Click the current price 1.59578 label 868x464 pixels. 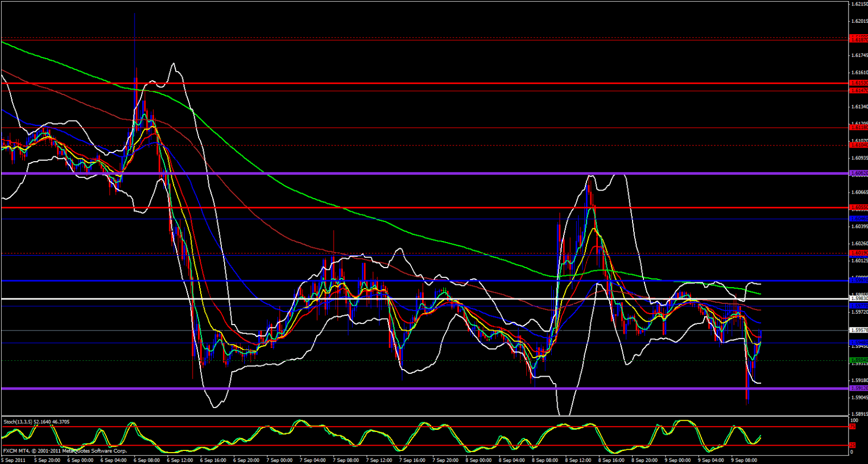point(858,330)
